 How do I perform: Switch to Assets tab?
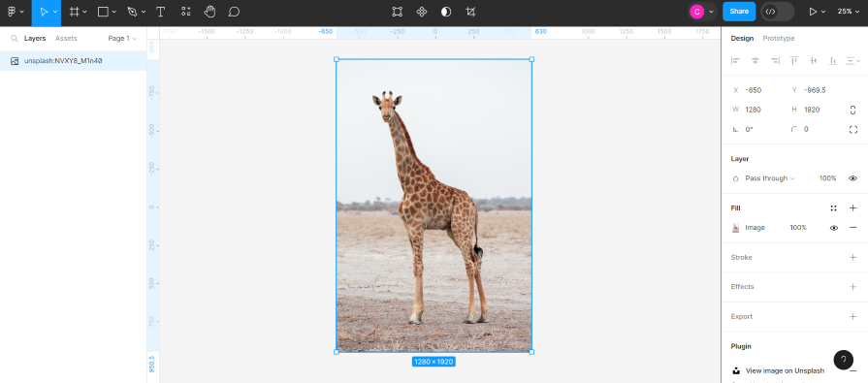point(66,39)
